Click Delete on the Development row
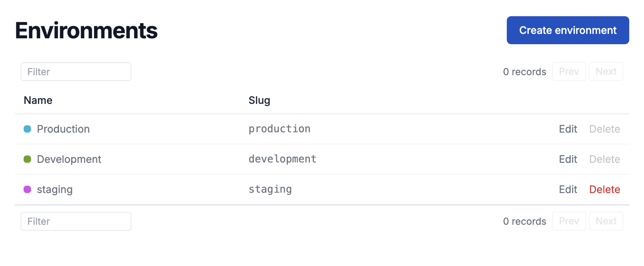644x266 pixels. tap(605, 159)
